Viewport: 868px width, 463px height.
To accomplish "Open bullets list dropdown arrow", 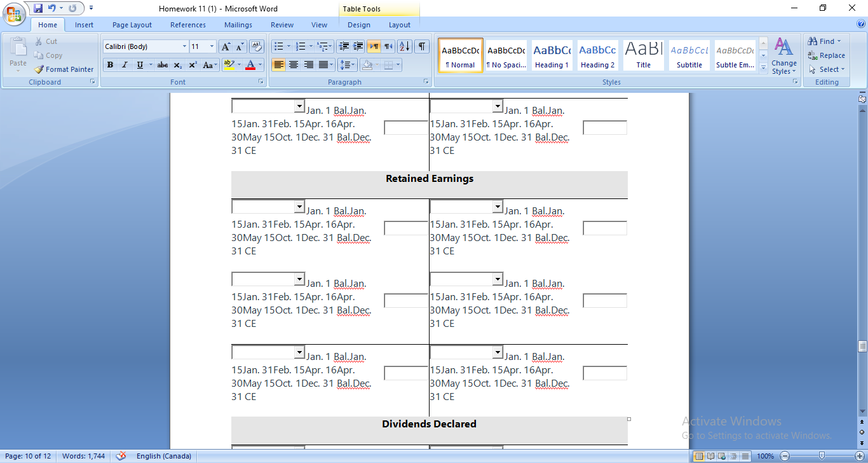I will [288, 46].
